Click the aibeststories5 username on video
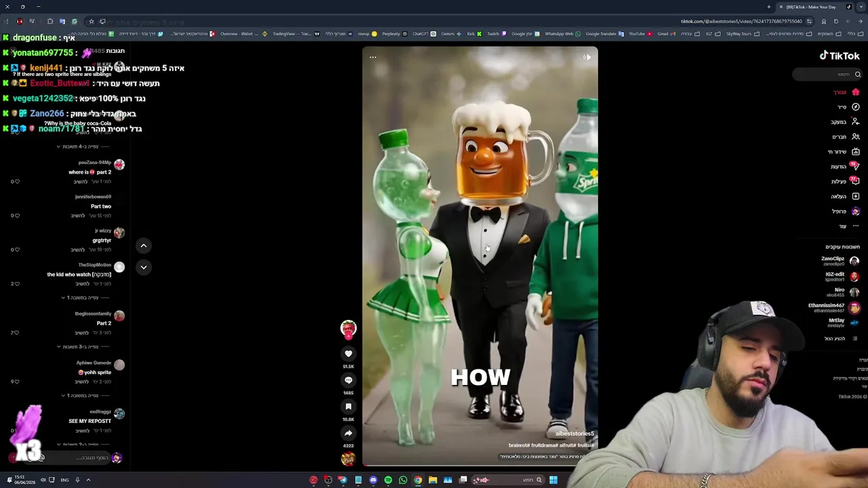868x488 pixels. coord(575,434)
